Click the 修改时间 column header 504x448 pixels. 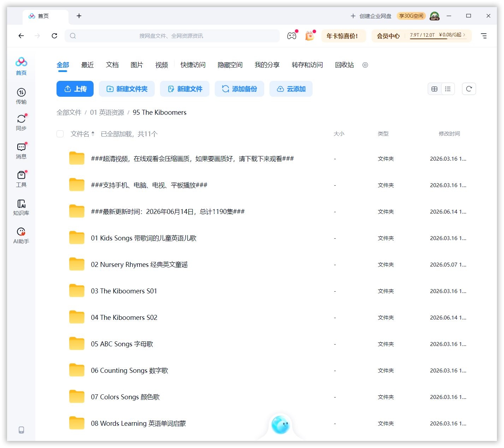pos(449,134)
